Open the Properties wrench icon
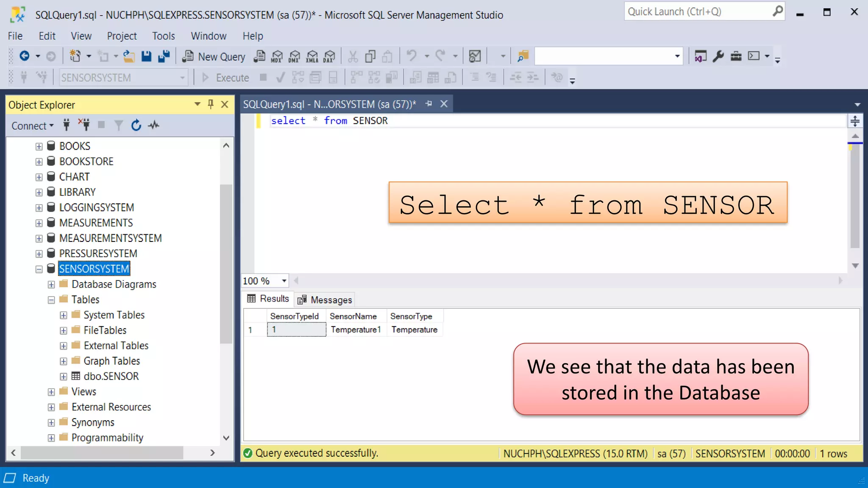This screenshot has width=868, height=488. pyautogui.click(x=718, y=56)
